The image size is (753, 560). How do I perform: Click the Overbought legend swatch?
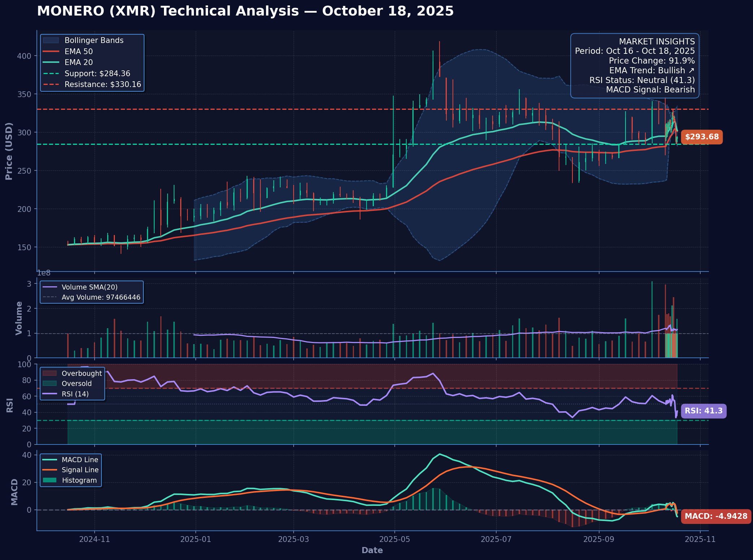pyautogui.click(x=49, y=373)
